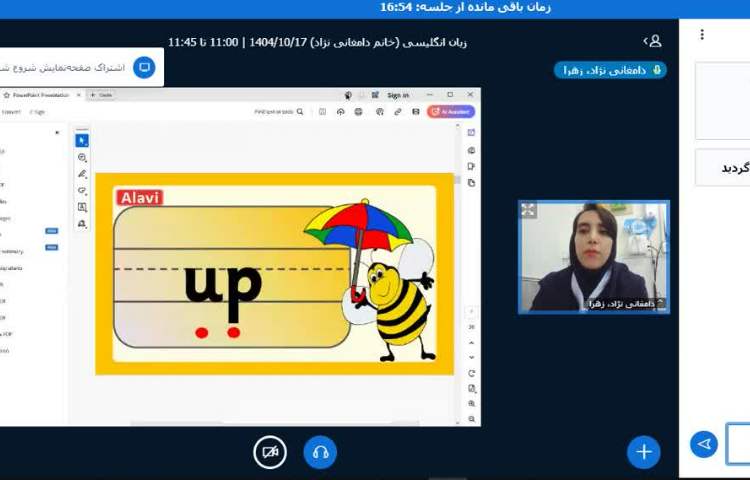The height and width of the screenshot is (480, 750).
Task: Click the rotate page icon
Action: (x=471, y=373)
